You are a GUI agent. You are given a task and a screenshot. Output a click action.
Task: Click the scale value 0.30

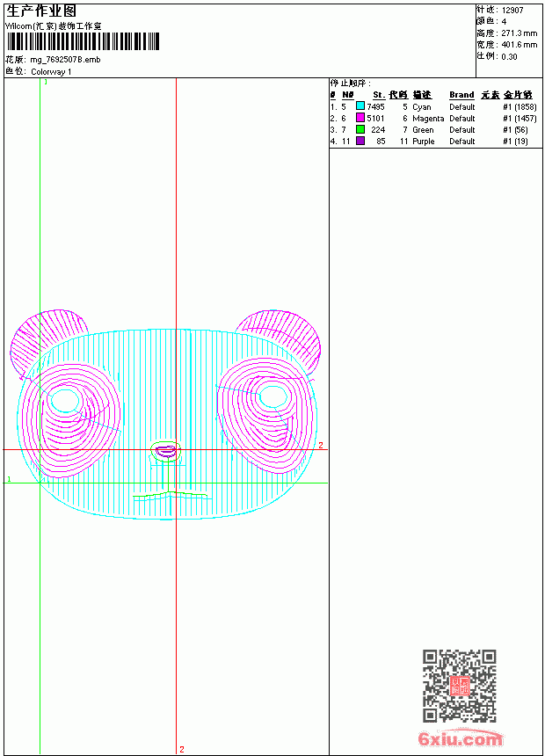coord(509,57)
